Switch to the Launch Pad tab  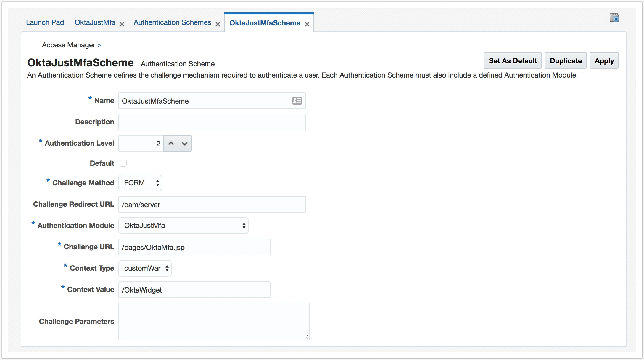point(45,22)
